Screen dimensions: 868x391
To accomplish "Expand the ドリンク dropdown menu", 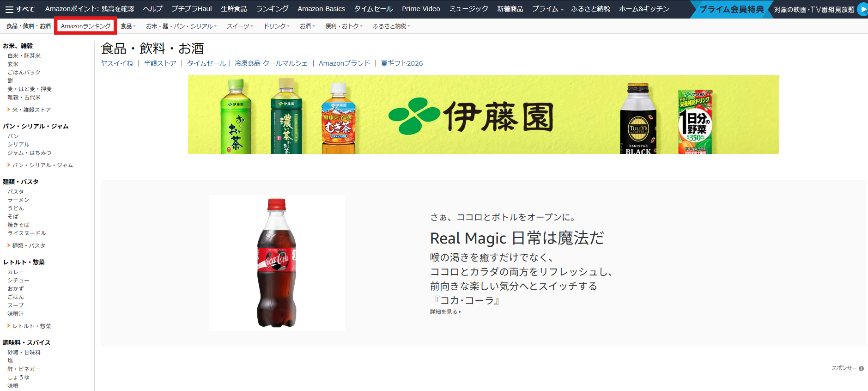I will (276, 26).
